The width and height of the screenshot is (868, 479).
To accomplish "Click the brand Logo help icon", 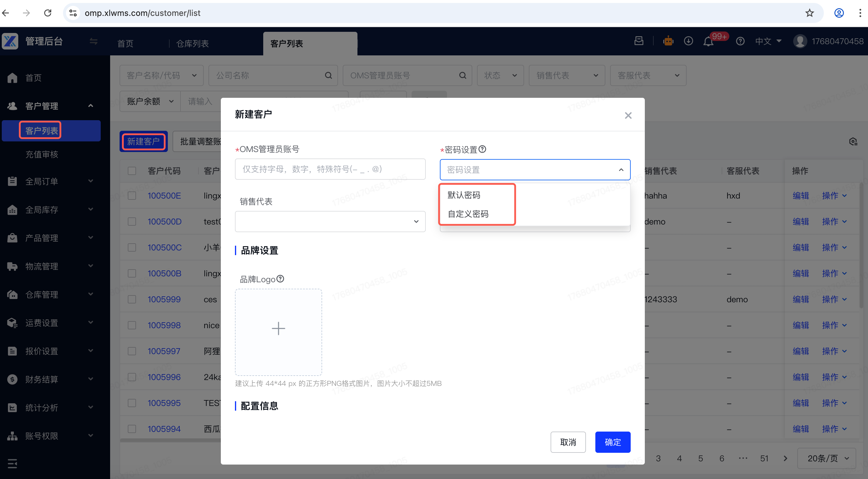I will click(x=280, y=279).
